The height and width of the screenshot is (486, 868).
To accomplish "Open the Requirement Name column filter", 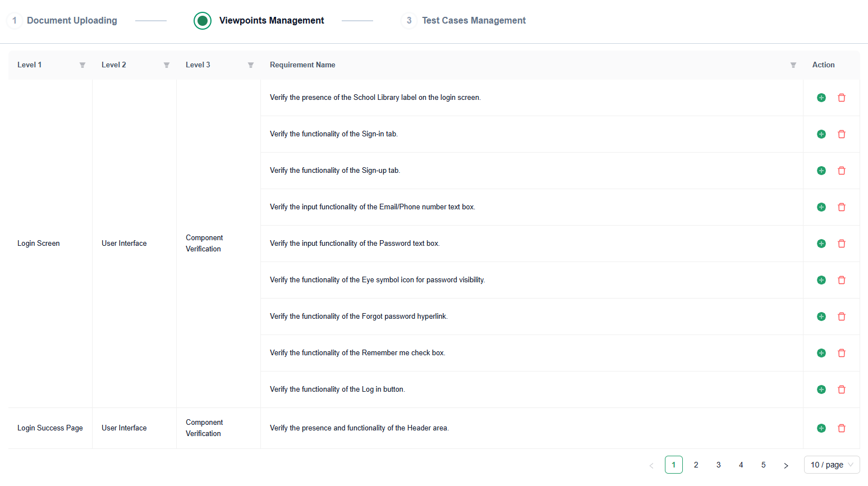I will coord(793,65).
